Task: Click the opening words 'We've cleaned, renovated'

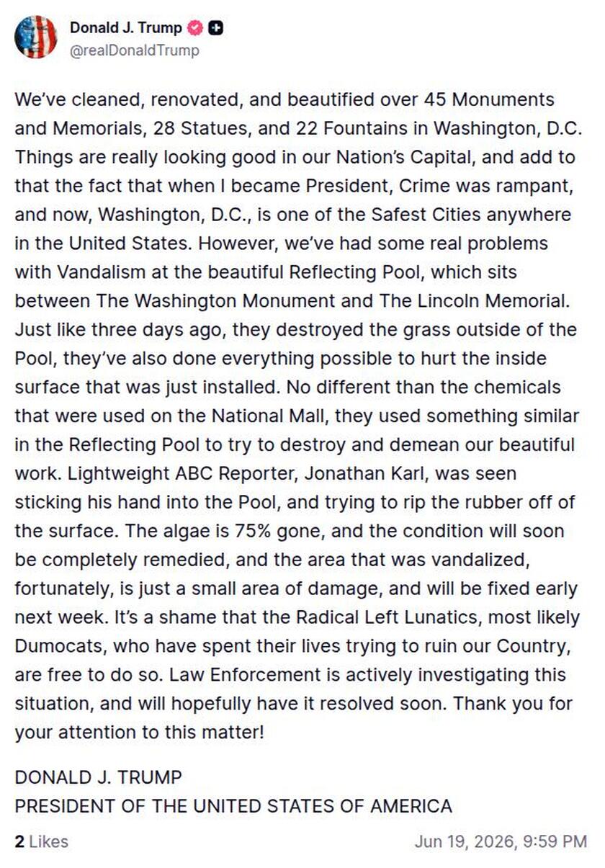Action: click(x=114, y=99)
